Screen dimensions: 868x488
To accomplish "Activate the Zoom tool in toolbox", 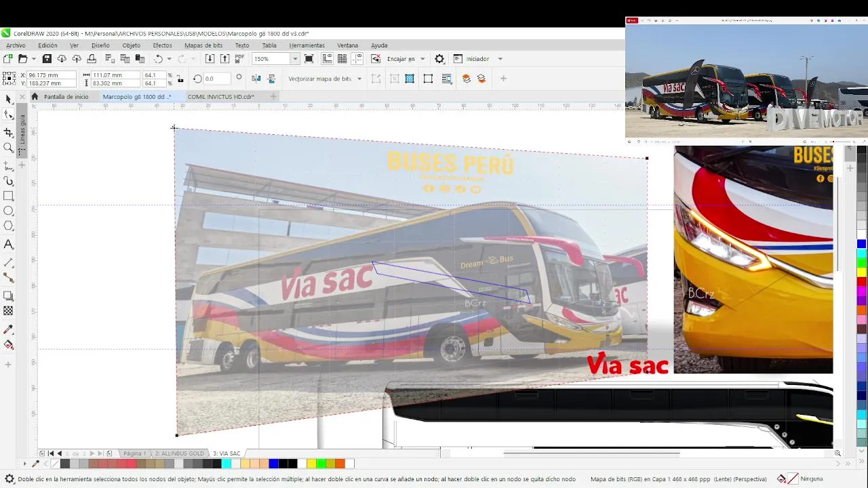I will (x=8, y=148).
